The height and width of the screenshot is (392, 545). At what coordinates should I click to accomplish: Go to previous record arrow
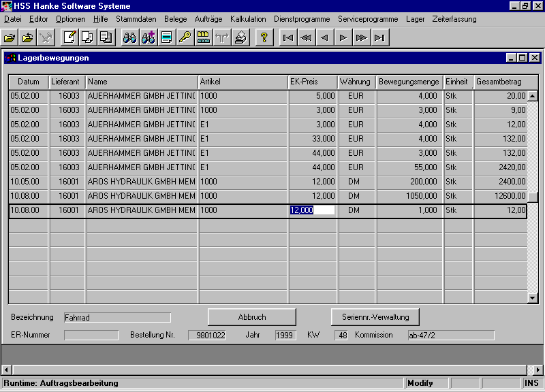pyautogui.click(x=325, y=37)
